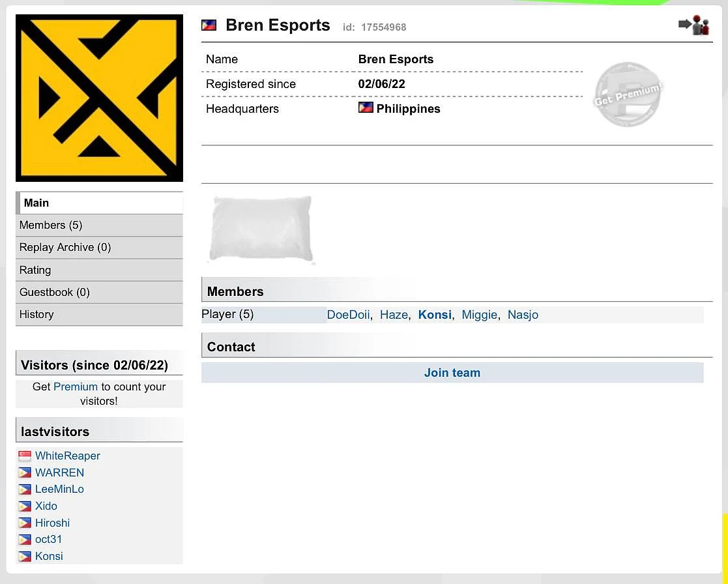The image size is (728, 584).
Task: Click the join team icon at top right
Action: 694,25
